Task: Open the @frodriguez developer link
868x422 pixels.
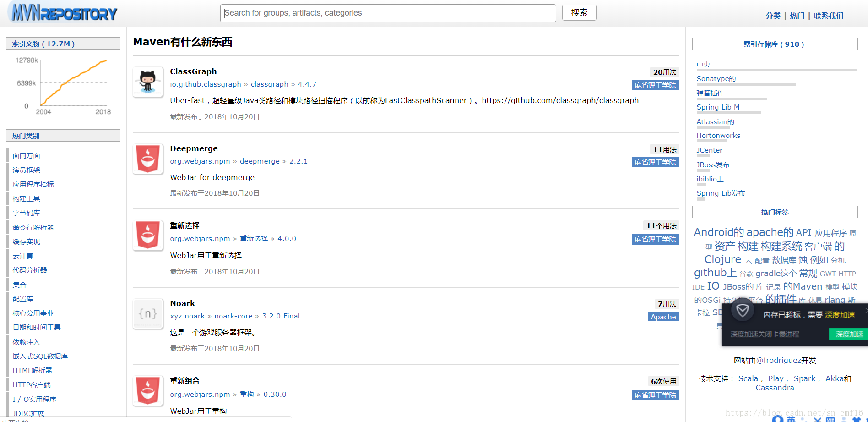Action: click(x=779, y=360)
